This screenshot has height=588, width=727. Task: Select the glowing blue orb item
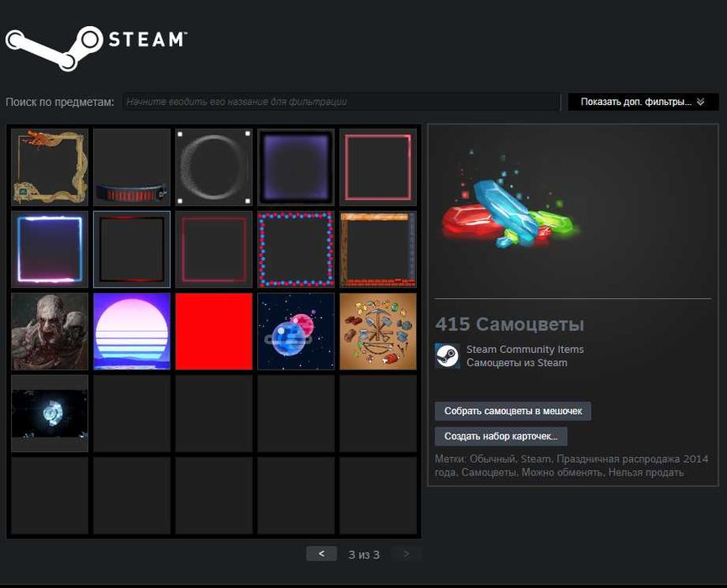(x=50, y=413)
